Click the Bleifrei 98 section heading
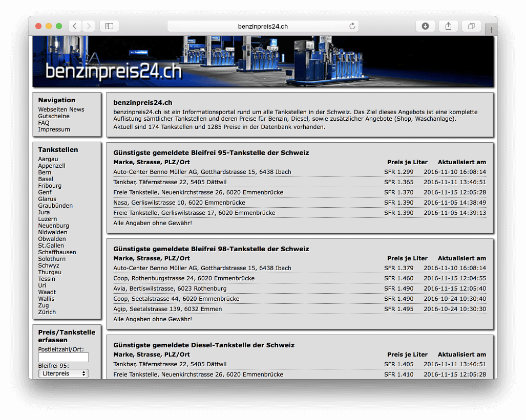 pyautogui.click(x=211, y=249)
